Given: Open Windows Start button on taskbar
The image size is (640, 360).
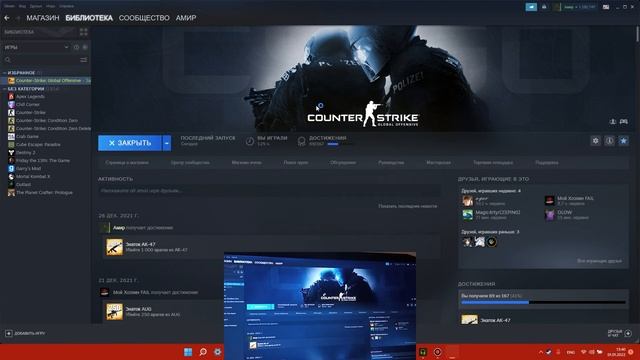Looking at the screenshot, I should pos(188,352).
